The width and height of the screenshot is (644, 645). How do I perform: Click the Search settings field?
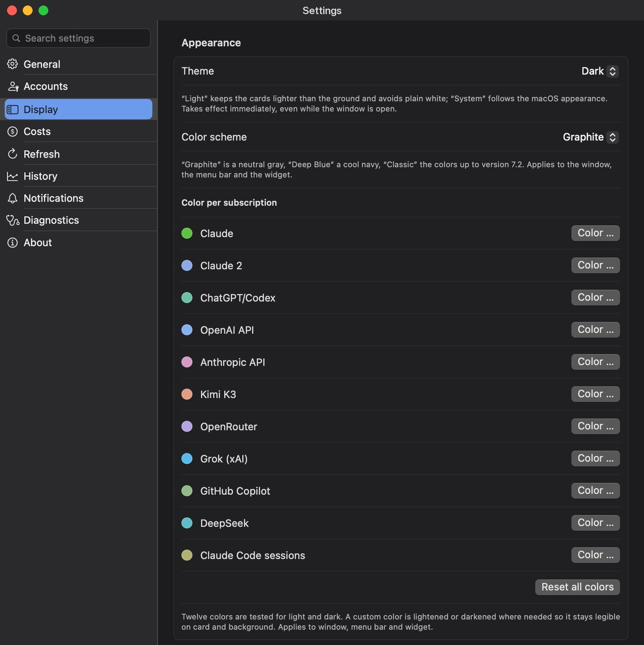78,38
